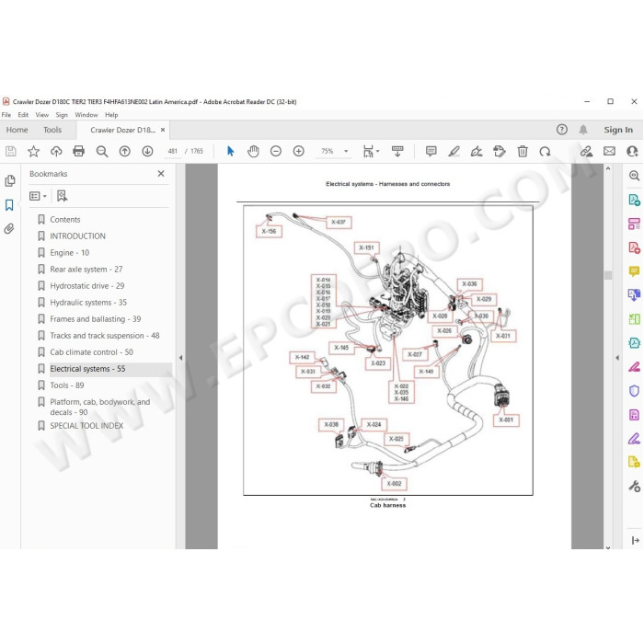Click the vertical scrollbar thumb

coord(608,275)
